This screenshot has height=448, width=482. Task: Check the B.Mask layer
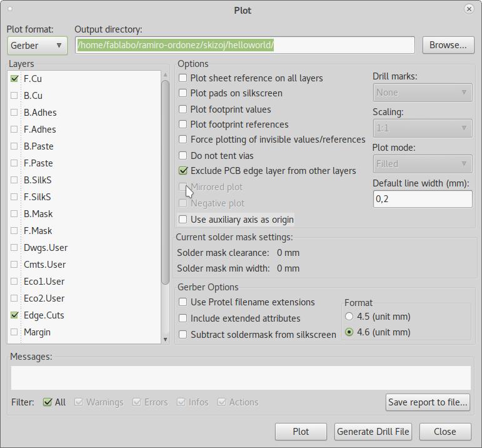14,214
